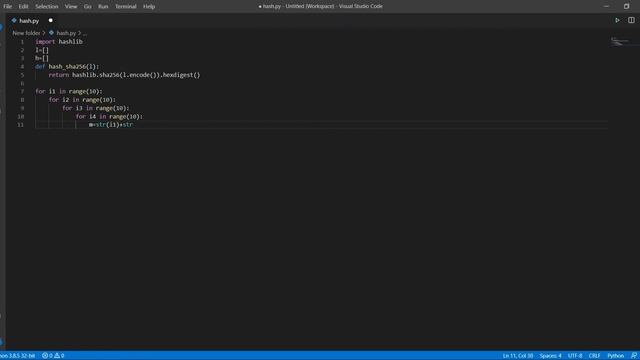Open the File menu
The image size is (640, 360).
pos(7,6)
